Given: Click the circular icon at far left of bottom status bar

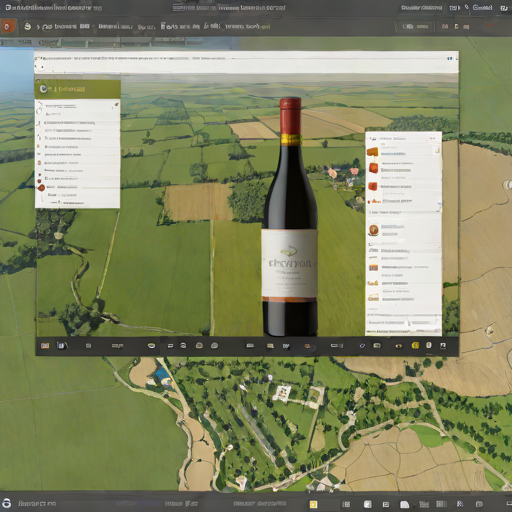Looking at the screenshot, I should pyautogui.click(x=7, y=503).
